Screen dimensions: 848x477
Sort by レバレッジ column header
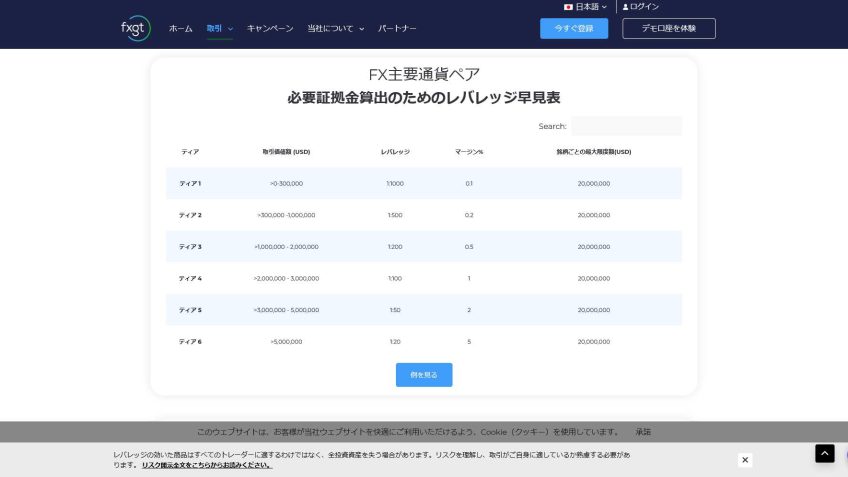(x=395, y=152)
